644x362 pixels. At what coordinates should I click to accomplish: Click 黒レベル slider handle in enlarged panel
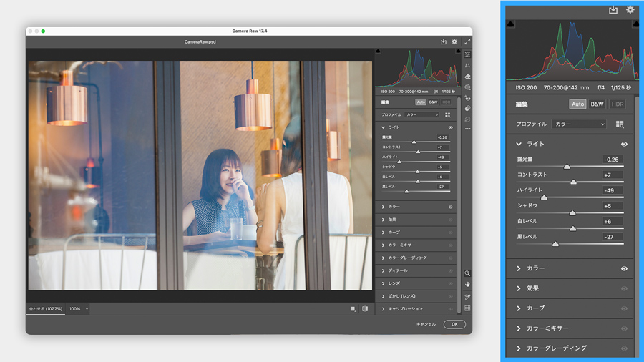[x=555, y=244]
